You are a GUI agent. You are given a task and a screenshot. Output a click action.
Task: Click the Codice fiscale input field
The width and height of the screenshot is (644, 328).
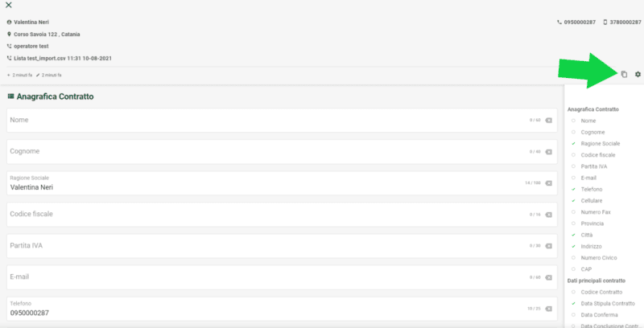pyautogui.click(x=282, y=215)
